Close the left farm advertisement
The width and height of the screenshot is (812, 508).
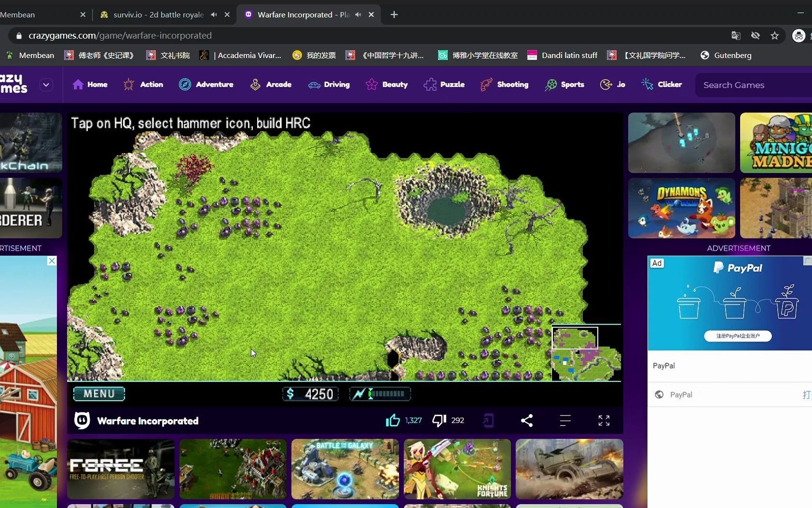point(52,261)
